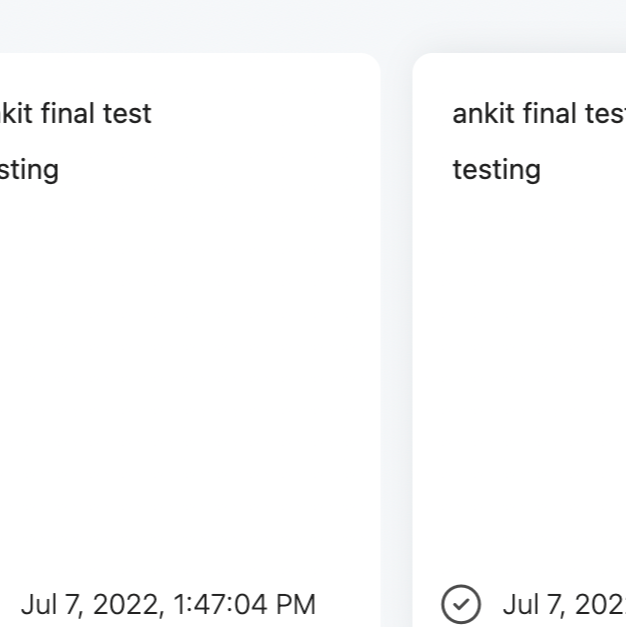The image size is (626, 627).
Task: Click the check-circle icon on the right card
Action: [x=460, y=604]
